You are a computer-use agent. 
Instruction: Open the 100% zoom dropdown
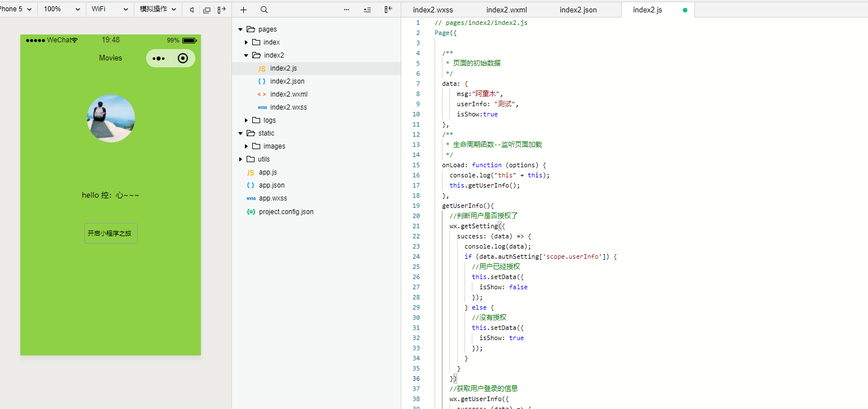click(x=62, y=10)
